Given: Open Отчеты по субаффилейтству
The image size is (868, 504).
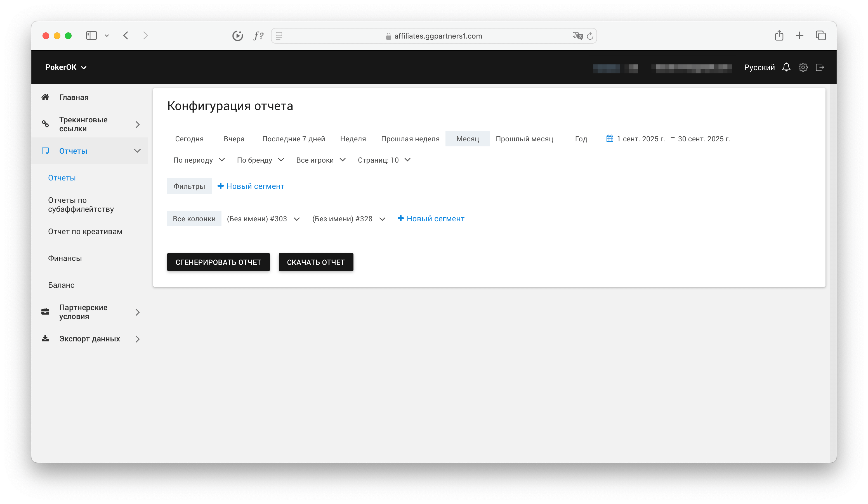Looking at the screenshot, I should click(x=81, y=205).
